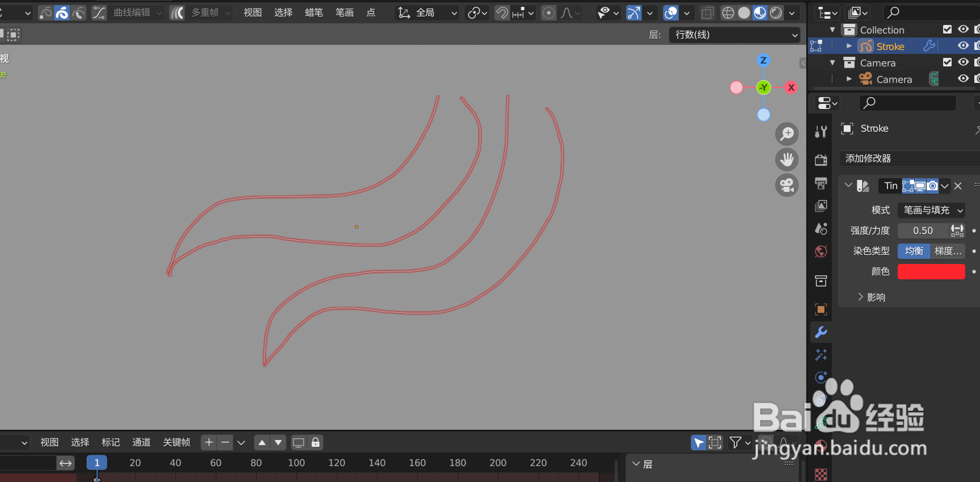Hide the Stroke object in viewport
This screenshot has height=482, width=980.
(964, 45)
